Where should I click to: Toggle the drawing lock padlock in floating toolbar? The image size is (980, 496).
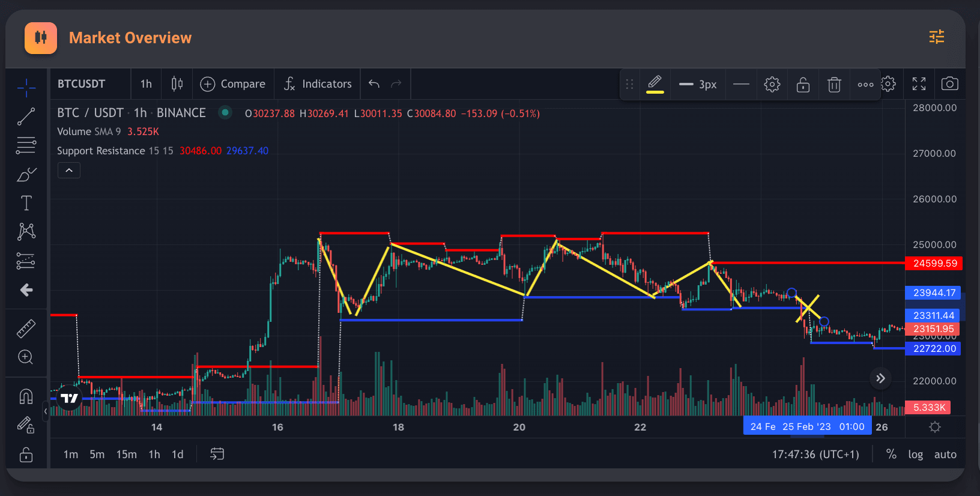click(803, 85)
